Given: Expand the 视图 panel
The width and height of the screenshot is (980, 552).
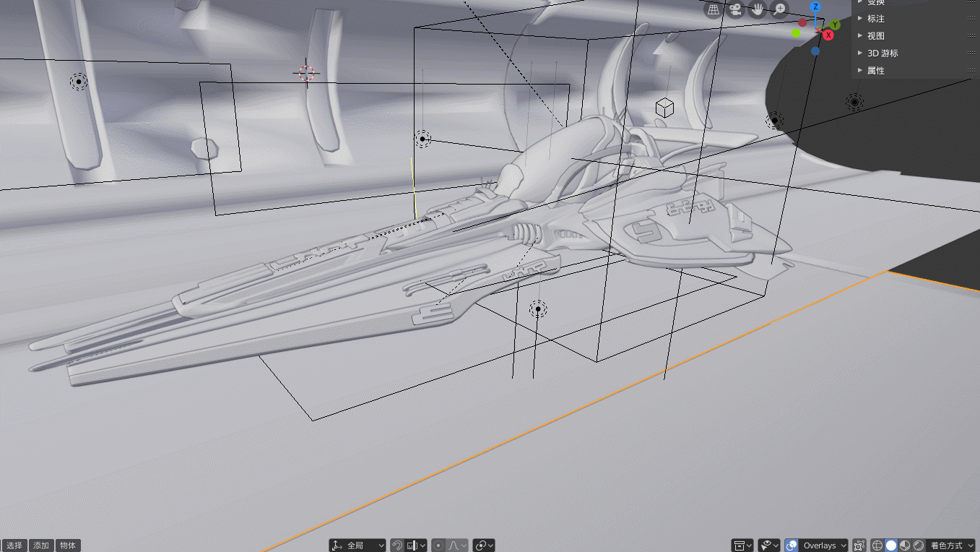Looking at the screenshot, I should 875,35.
